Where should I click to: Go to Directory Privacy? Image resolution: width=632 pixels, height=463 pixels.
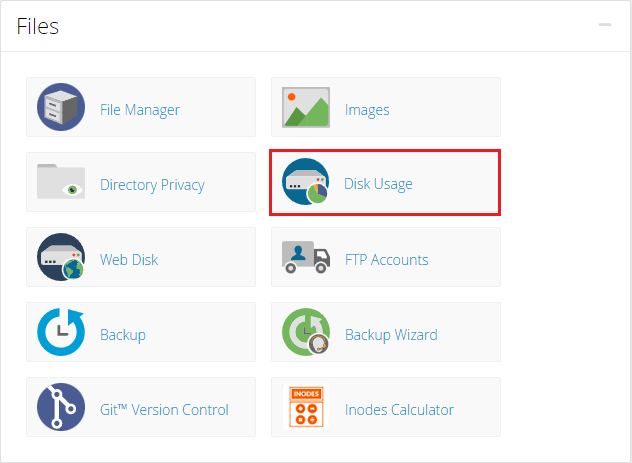pyautogui.click(x=152, y=184)
